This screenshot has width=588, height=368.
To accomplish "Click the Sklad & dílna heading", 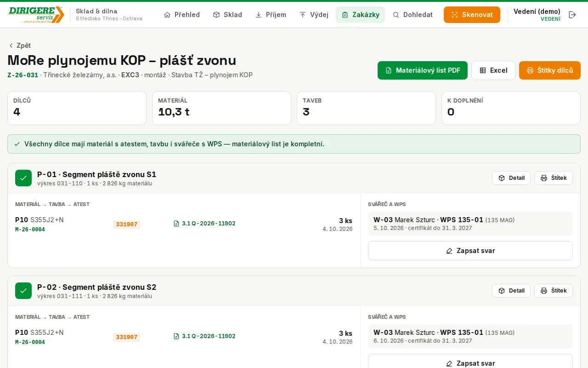I will [x=96, y=11].
